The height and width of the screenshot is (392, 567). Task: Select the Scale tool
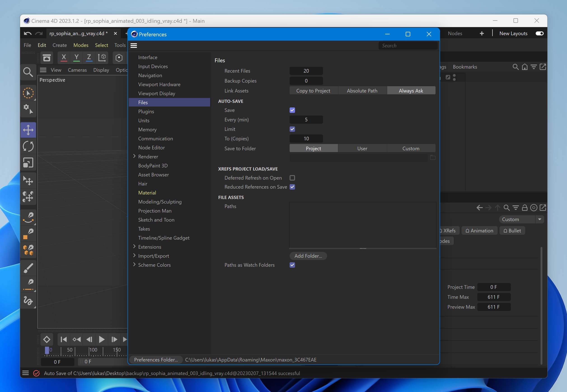pyautogui.click(x=28, y=162)
